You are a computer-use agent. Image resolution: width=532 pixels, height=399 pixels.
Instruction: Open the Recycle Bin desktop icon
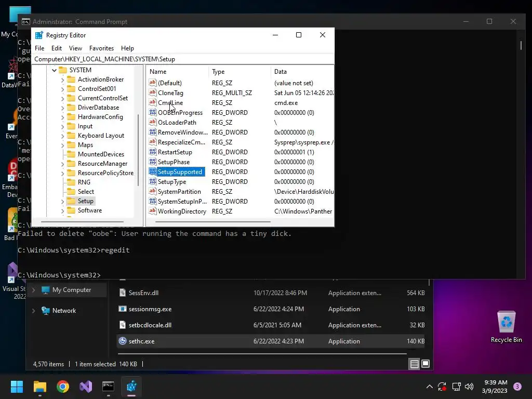point(506,327)
